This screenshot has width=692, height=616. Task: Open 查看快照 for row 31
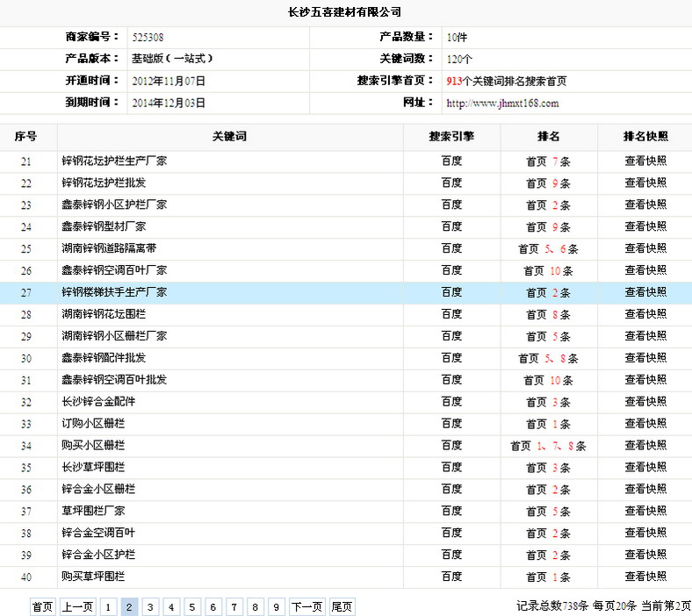(x=645, y=380)
